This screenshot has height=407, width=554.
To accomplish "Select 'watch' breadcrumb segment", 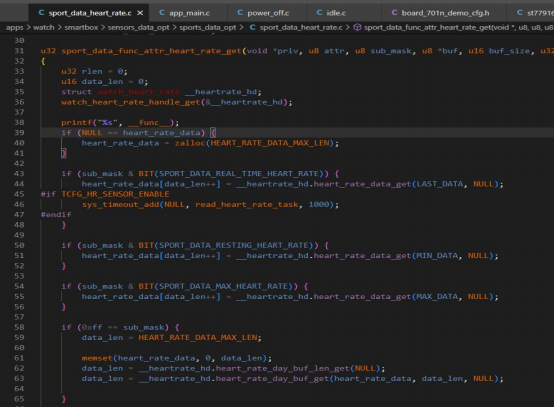I will pos(44,27).
